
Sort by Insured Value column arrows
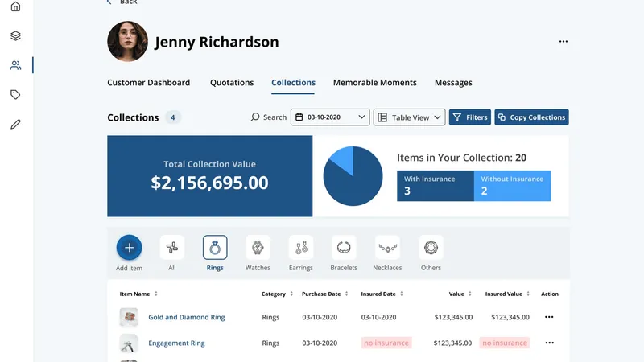tap(528, 294)
